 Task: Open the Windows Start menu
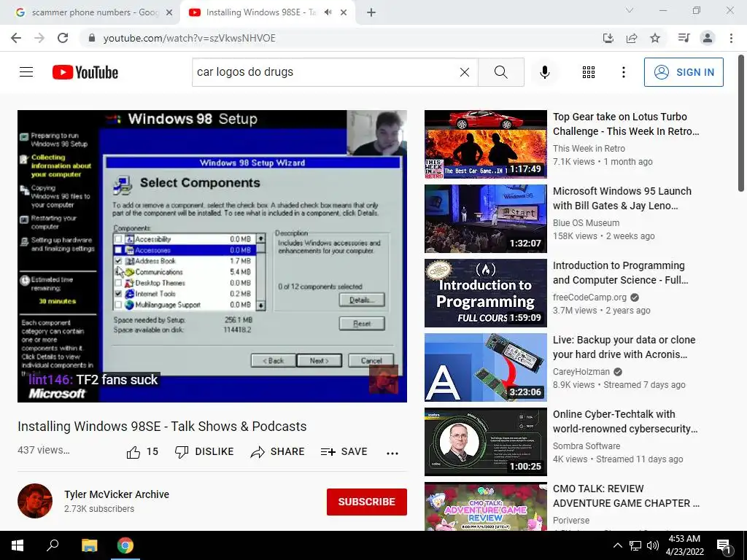click(x=18, y=545)
